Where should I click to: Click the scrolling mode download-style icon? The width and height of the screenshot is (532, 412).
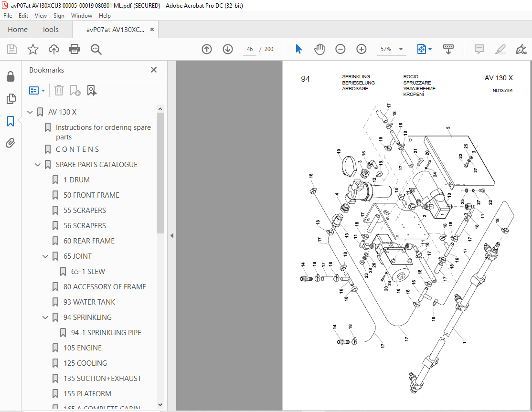click(448, 49)
